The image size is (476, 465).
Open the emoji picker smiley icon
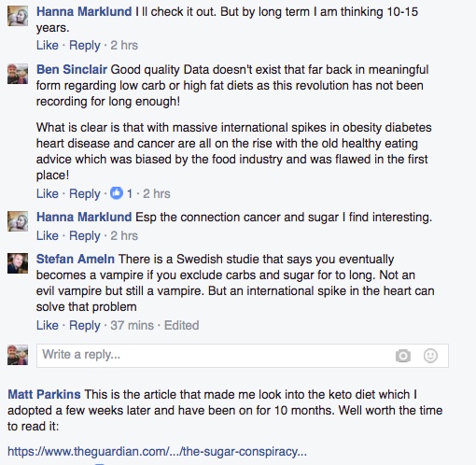click(430, 356)
